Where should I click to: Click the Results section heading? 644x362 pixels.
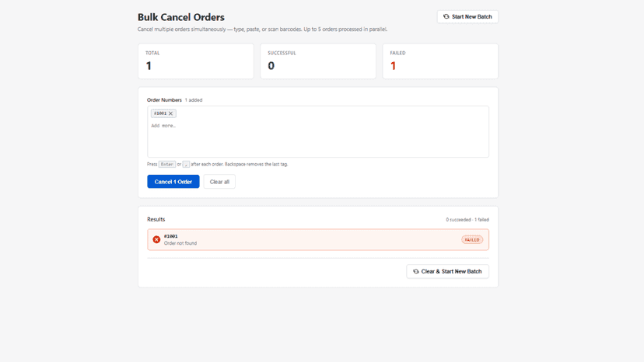156,219
